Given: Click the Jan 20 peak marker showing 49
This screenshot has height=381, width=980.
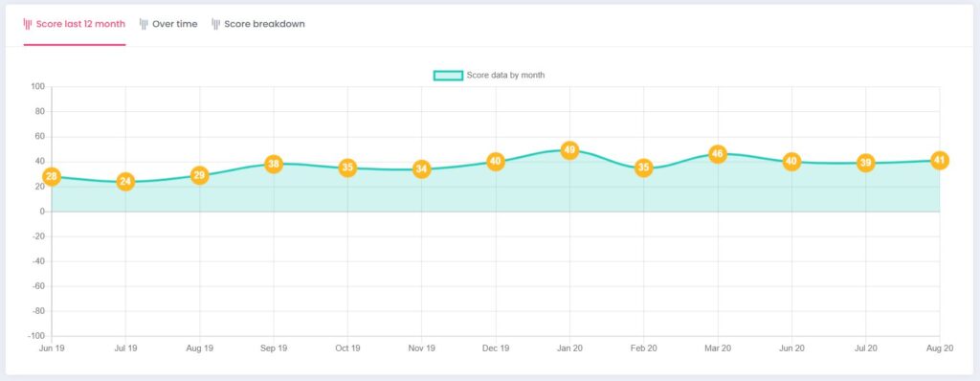Looking at the screenshot, I should click(x=569, y=150).
